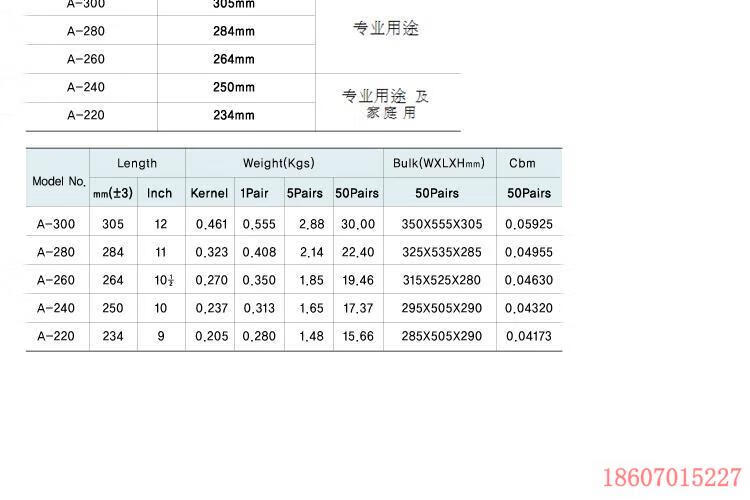Select the "Bulk(WXLXHmm)" header cell
The height and width of the screenshot is (500, 750).
(x=438, y=163)
